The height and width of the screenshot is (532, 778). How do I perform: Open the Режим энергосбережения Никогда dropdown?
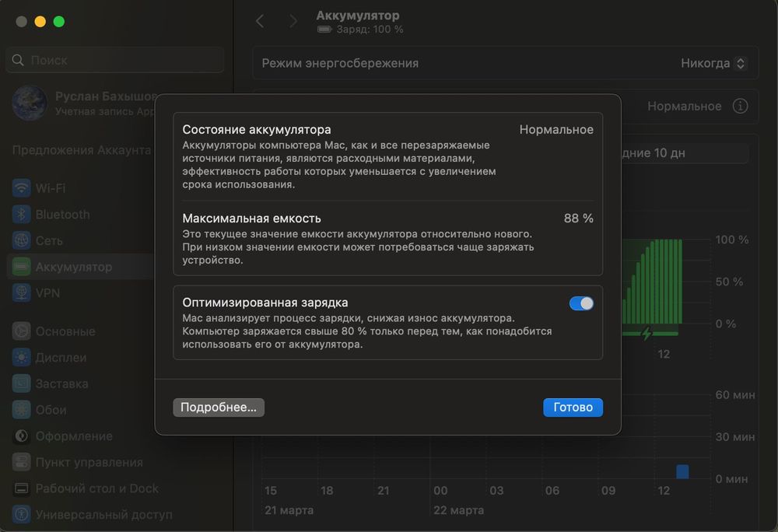tap(713, 63)
